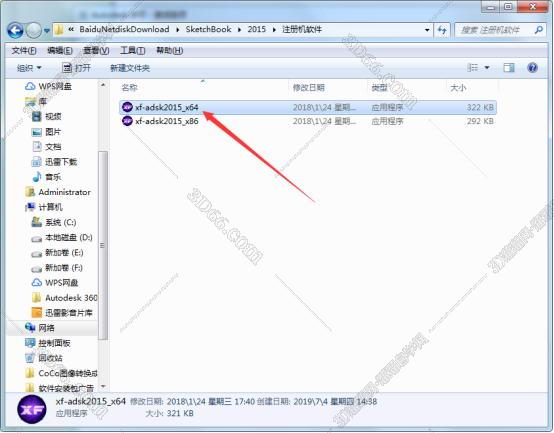
Task: Toggle the preview pane icon
Action: pos(509,67)
